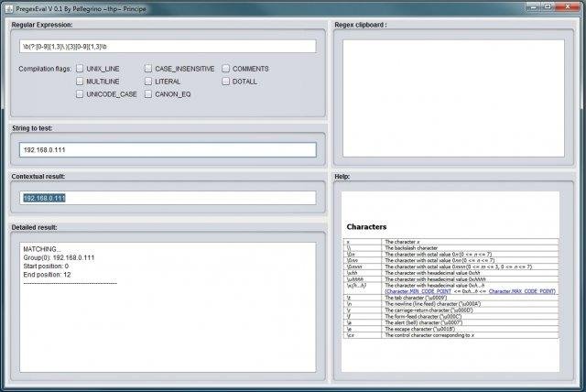Image resolution: width=586 pixels, height=392 pixels.
Task: Focus the String to test input
Action: click(x=168, y=150)
